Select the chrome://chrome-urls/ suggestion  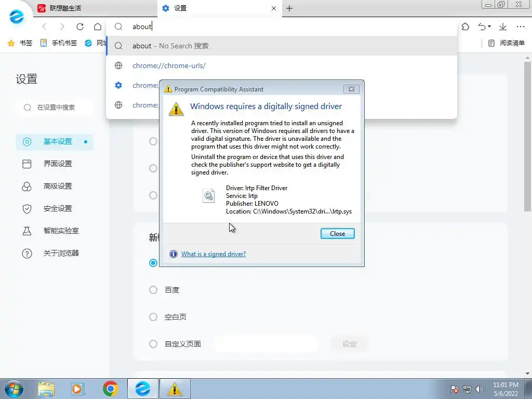pos(282,65)
